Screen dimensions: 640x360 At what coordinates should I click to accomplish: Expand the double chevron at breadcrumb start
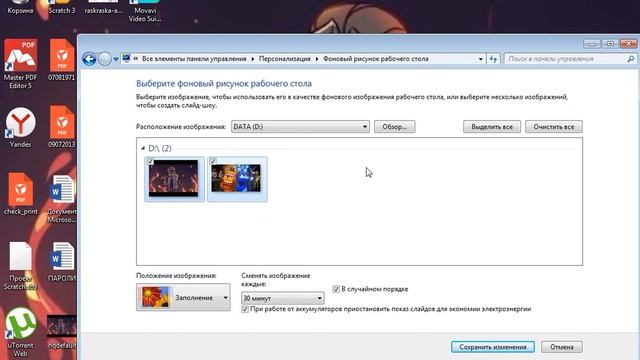pos(136,59)
